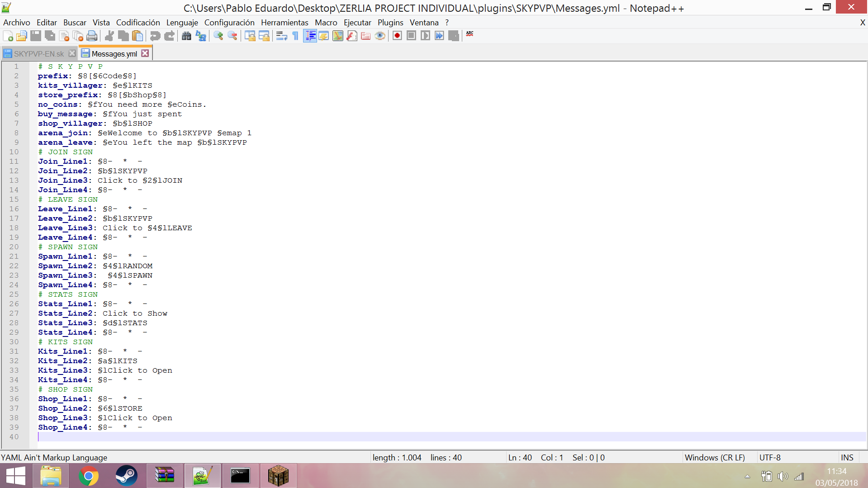Click the Zoom In magnifier icon
This screenshot has height=488, width=868.
[x=218, y=36]
